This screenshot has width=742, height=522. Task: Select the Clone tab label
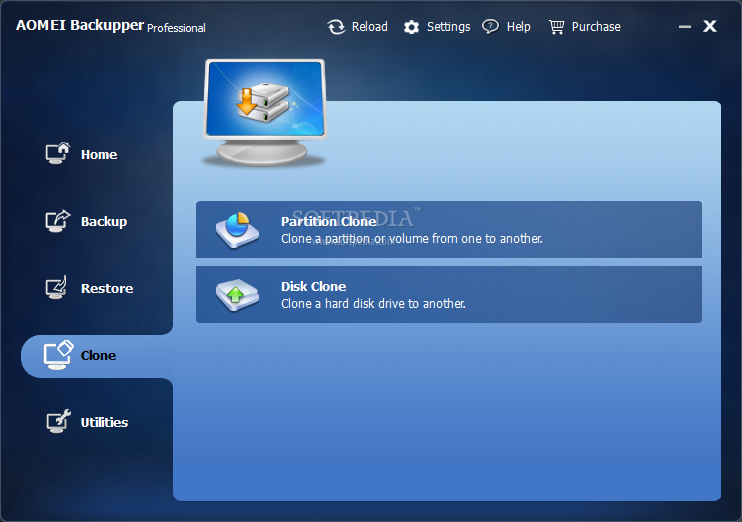coord(98,355)
